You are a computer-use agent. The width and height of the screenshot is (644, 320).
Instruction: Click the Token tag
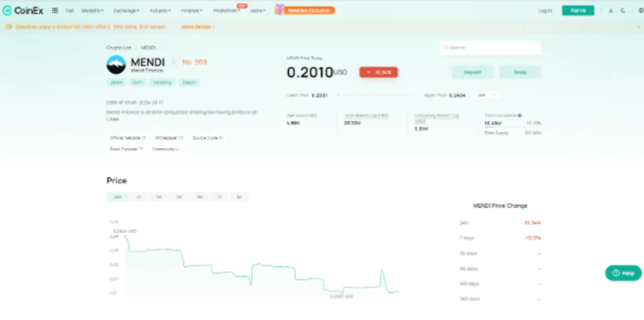tap(189, 82)
